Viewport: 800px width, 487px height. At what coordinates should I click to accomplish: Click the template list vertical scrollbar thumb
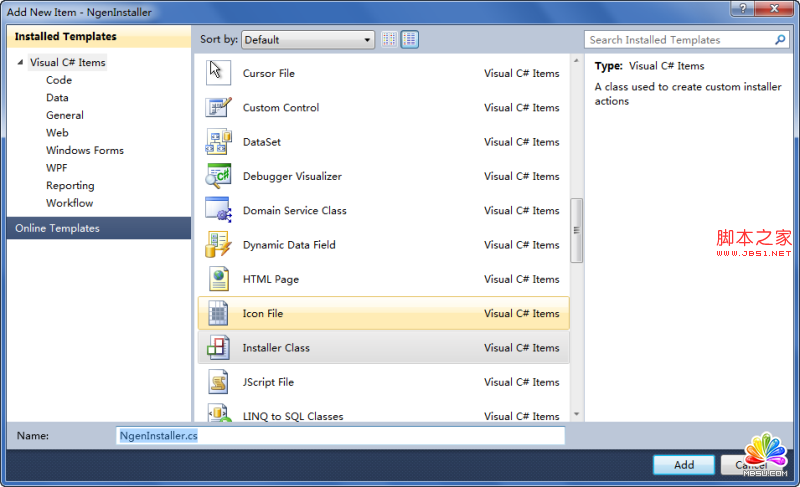click(x=576, y=230)
